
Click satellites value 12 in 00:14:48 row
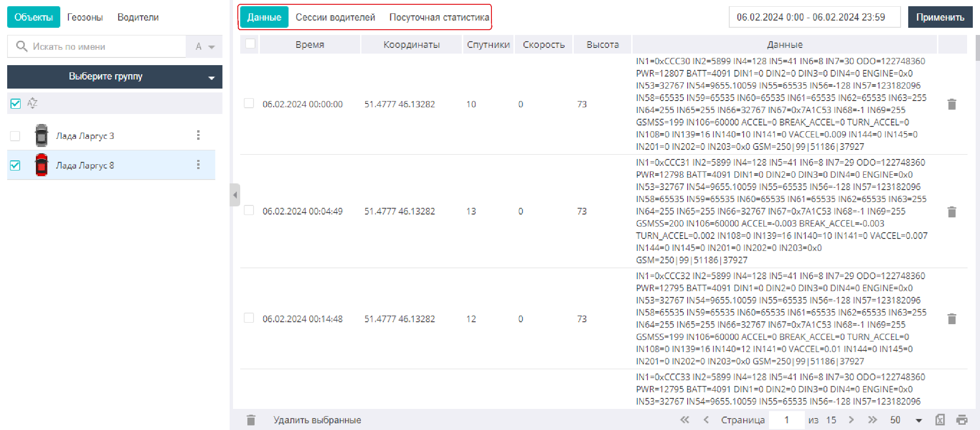(x=471, y=319)
